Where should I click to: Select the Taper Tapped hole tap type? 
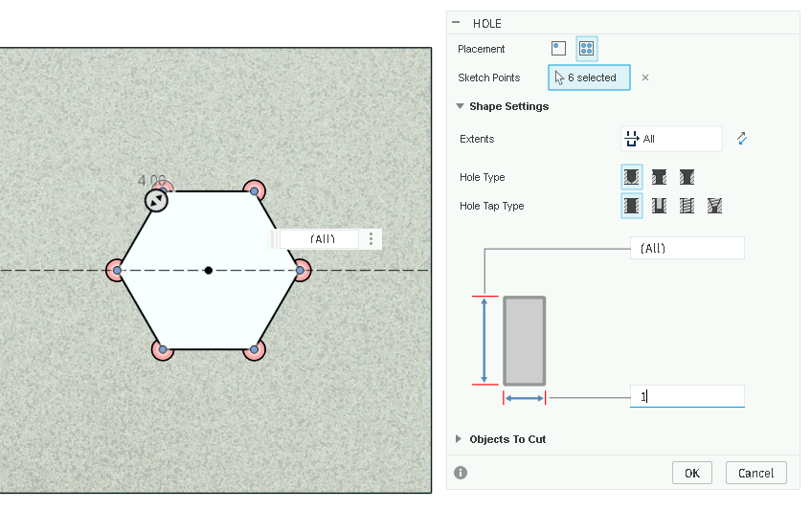point(714,206)
